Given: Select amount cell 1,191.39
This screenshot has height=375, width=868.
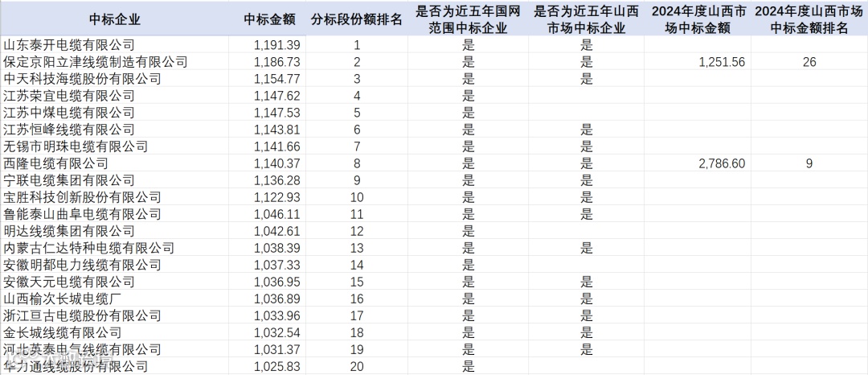Looking at the screenshot, I should click(268, 45).
